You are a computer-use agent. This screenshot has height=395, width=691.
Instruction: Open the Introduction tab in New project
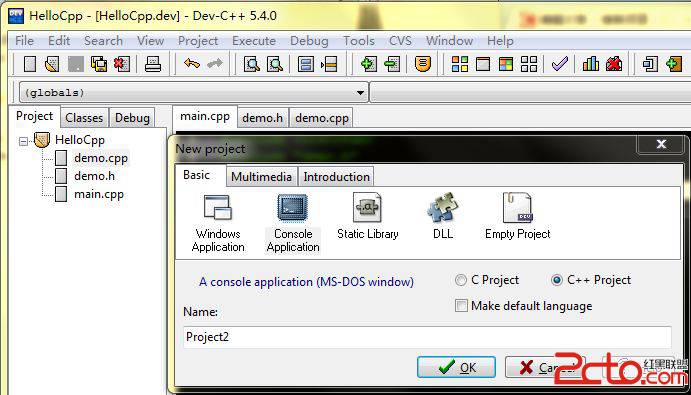click(336, 177)
